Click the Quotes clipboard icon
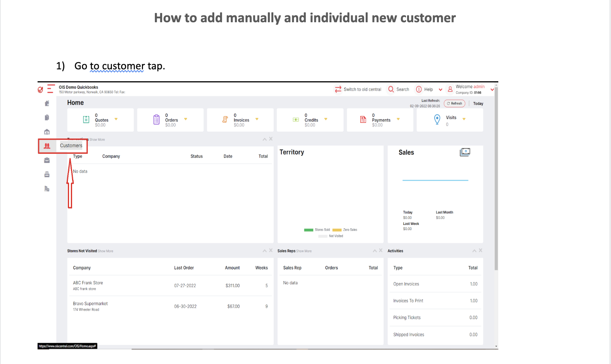611x364 pixels. pos(86,120)
